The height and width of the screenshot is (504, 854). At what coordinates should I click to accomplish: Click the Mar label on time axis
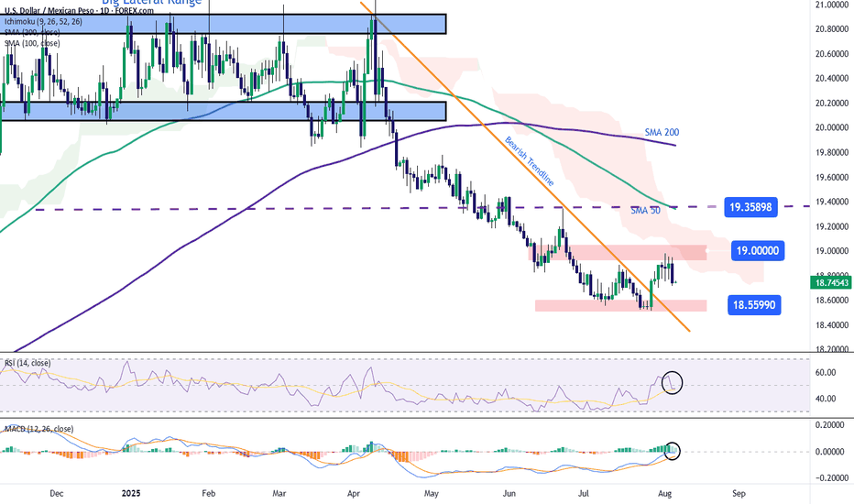[x=279, y=494]
